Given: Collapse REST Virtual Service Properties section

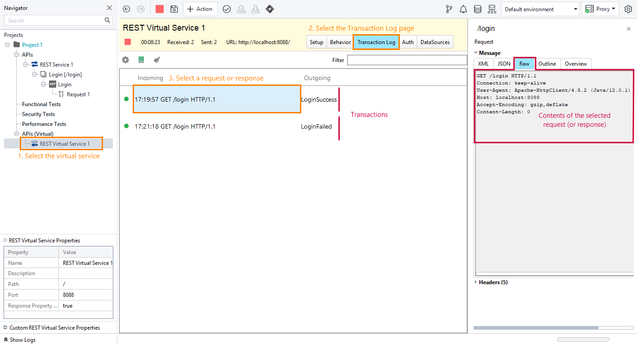Looking at the screenshot, I should 5,241.
